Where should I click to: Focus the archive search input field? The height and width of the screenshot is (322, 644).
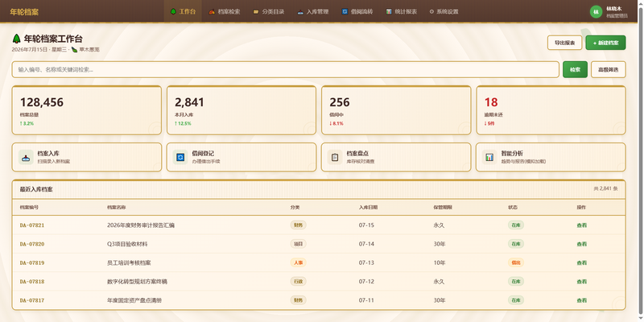point(286,69)
